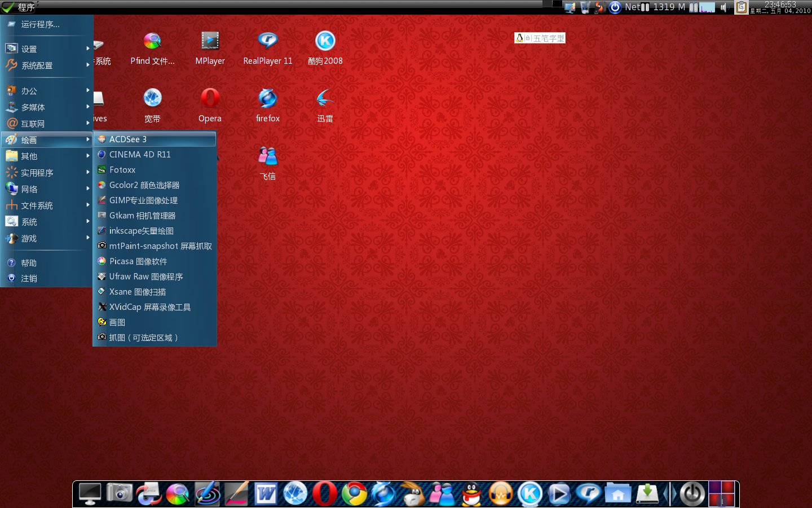812x508 pixels.
Task: Open the volume speaker icon in tray
Action: pos(723,7)
